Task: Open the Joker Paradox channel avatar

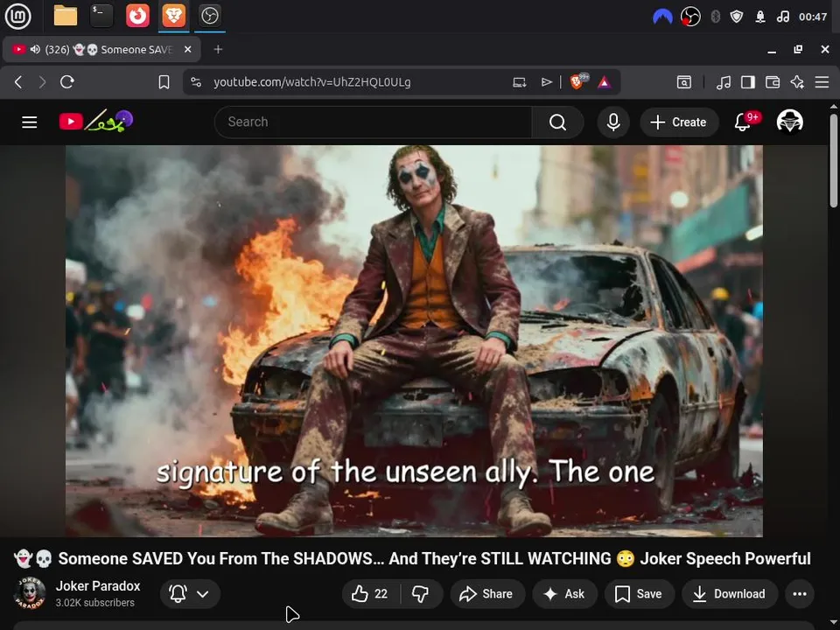Action: 30,593
